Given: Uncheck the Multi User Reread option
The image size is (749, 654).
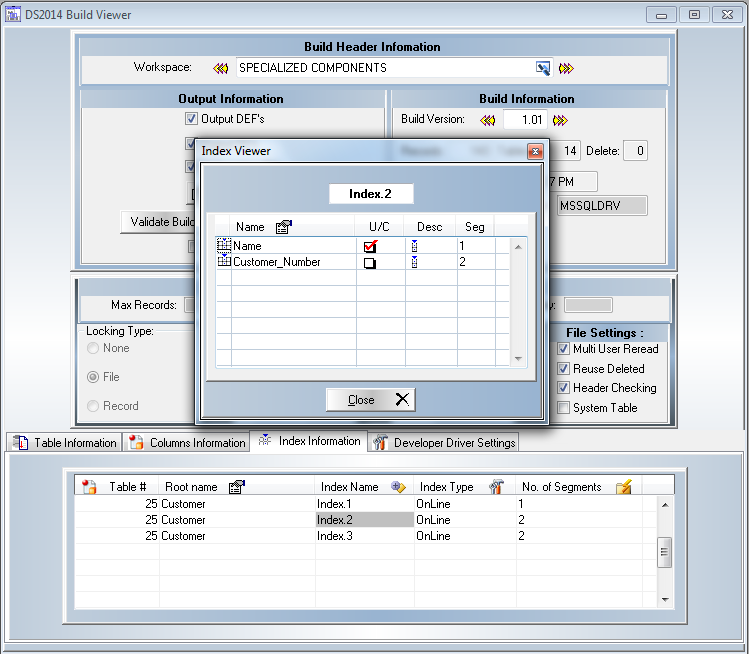Looking at the screenshot, I should 564,349.
